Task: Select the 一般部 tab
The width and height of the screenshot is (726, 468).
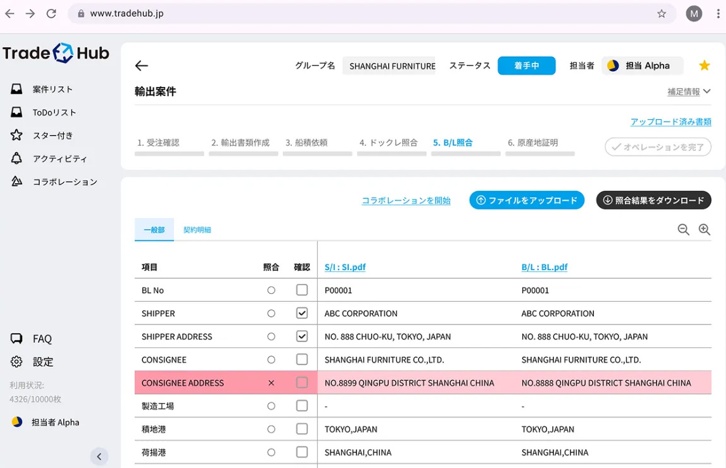Action: (x=154, y=230)
